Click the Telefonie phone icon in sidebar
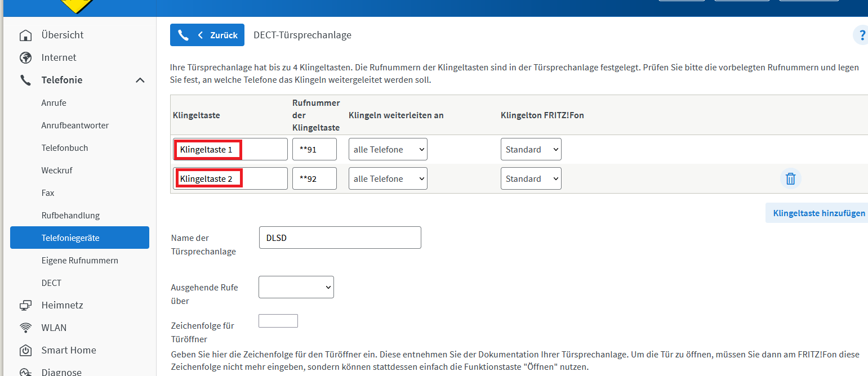The height and width of the screenshot is (376, 868). tap(25, 80)
